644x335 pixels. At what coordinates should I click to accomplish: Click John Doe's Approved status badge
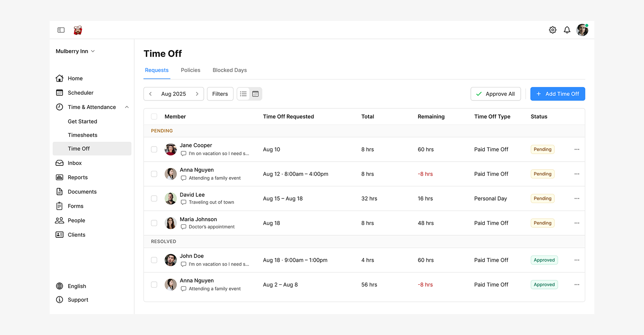point(544,260)
